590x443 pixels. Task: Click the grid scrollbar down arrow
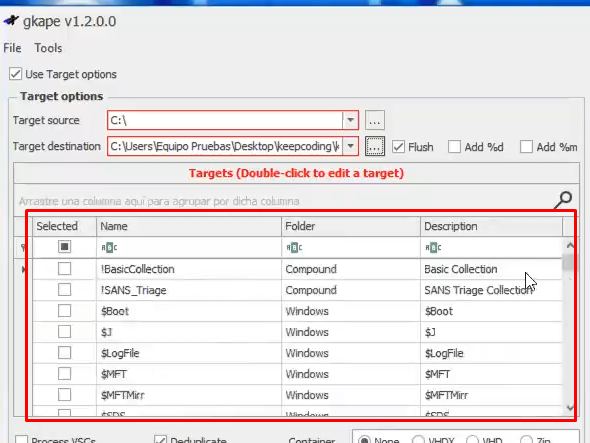click(x=570, y=407)
